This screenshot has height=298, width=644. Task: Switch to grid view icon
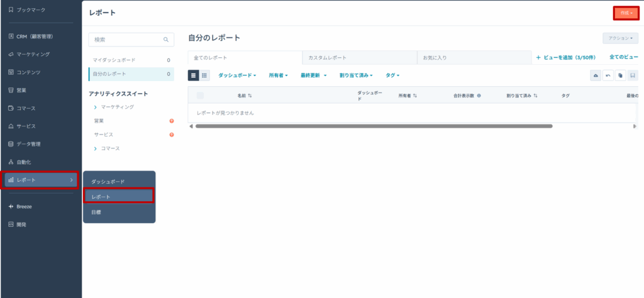coord(204,75)
